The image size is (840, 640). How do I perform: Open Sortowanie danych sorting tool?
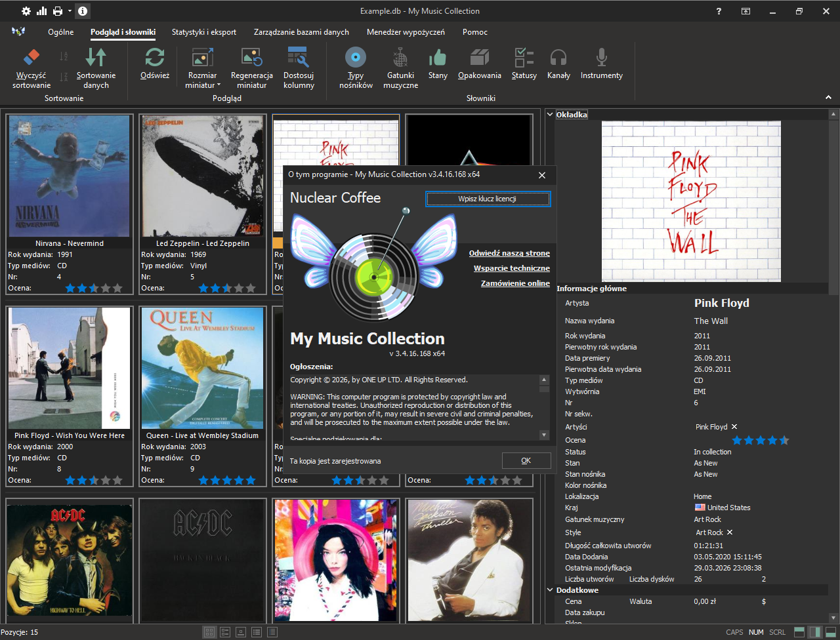(96, 68)
